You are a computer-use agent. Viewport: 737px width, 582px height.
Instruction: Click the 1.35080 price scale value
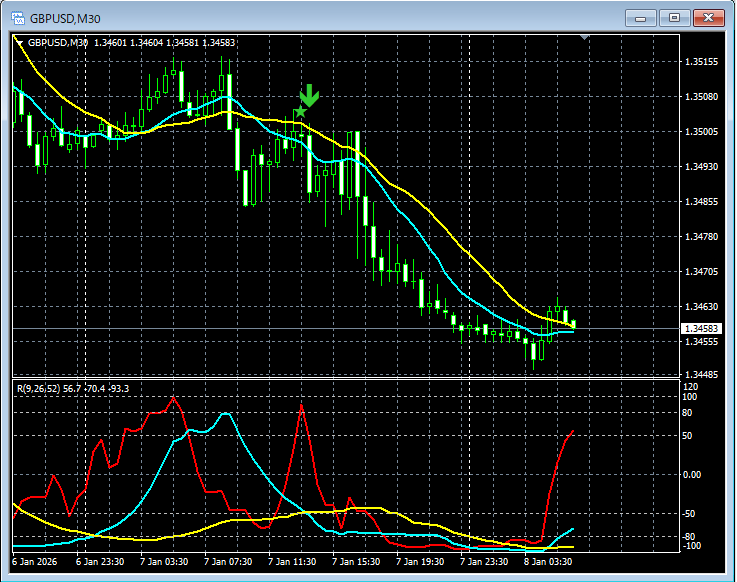(701, 97)
